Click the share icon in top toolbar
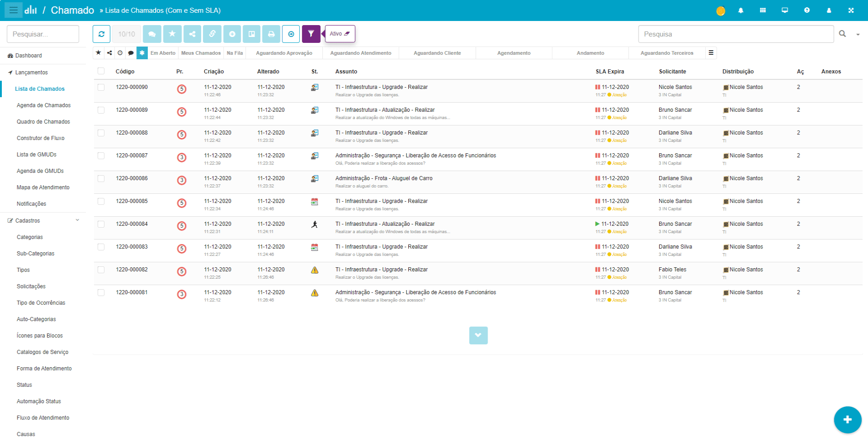 (192, 34)
